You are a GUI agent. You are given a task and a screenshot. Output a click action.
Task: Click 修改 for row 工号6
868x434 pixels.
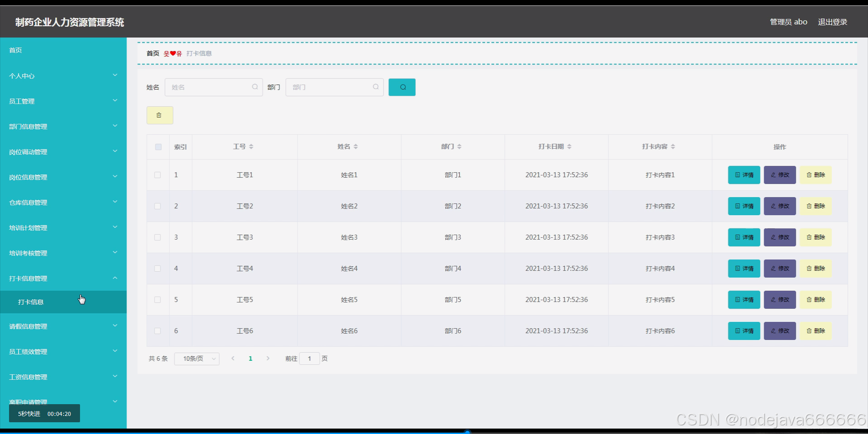click(x=780, y=331)
